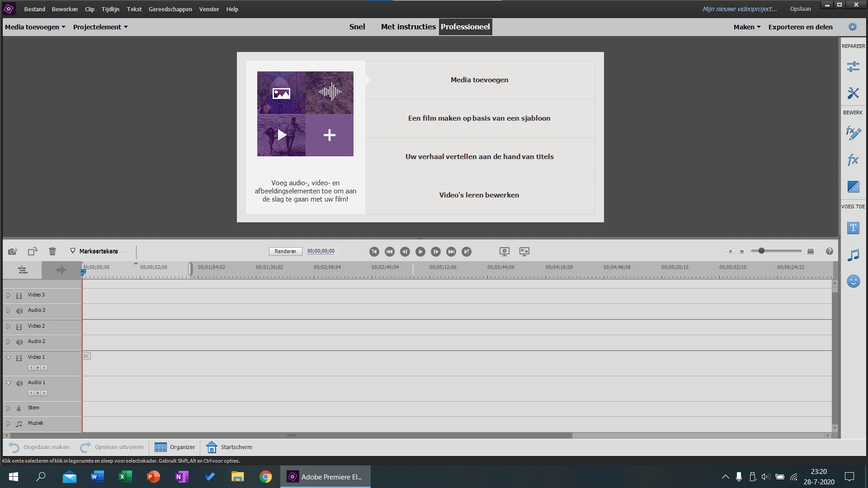Expand the Video 3 track

(8, 295)
